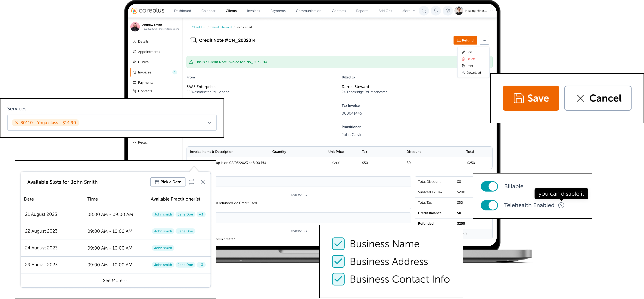The image size is (644, 299).
Task: Click the warning icon in credit note banner
Action: [x=191, y=62]
